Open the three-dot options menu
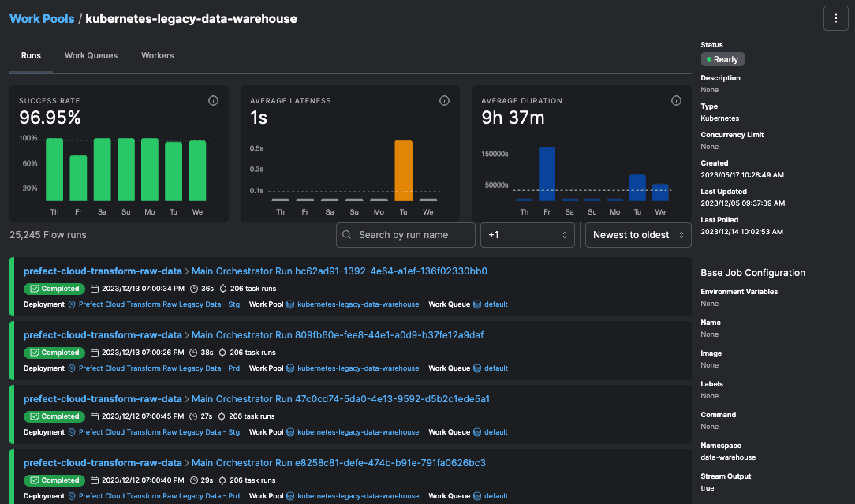Image resolution: width=855 pixels, height=504 pixels. tap(835, 18)
